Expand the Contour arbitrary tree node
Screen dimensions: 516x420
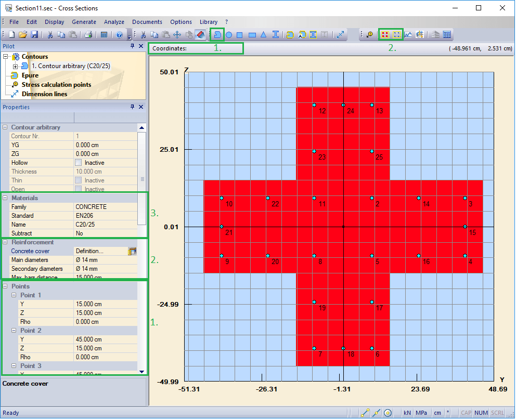click(x=16, y=66)
